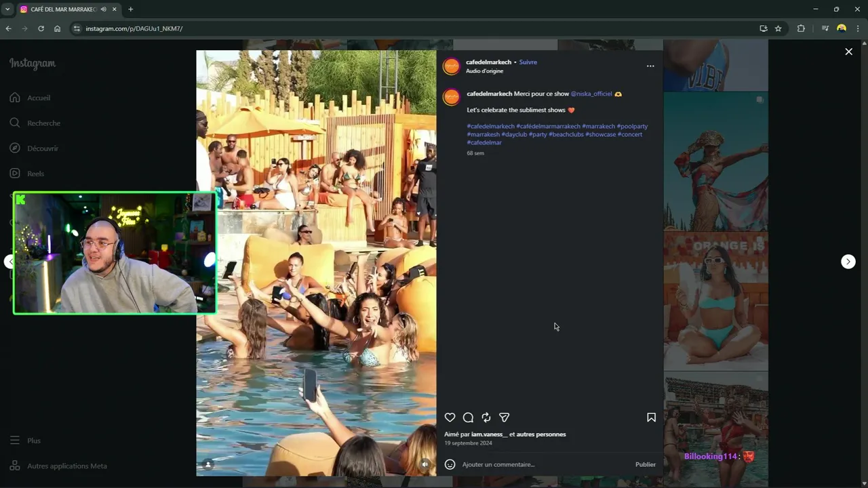Expand the tab search dropdown arrow
Viewport: 868px width, 488px height.
pos(7,9)
